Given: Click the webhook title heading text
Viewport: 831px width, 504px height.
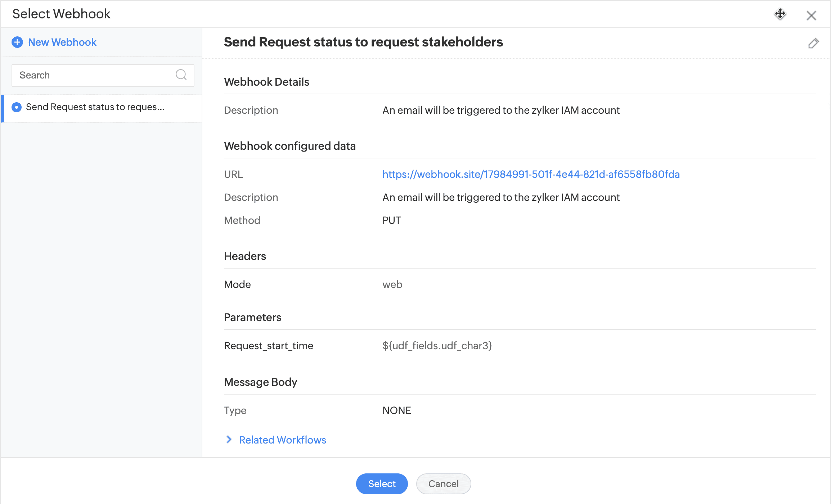Looking at the screenshot, I should coord(363,42).
